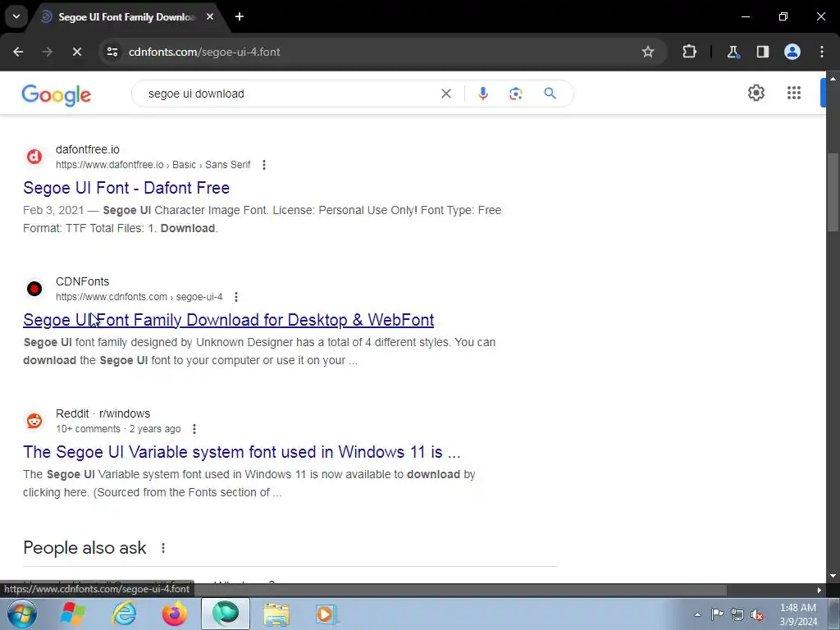Open the clock showing 1:48 AM
Image resolution: width=840 pixels, height=630 pixels.
pos(798,614)
